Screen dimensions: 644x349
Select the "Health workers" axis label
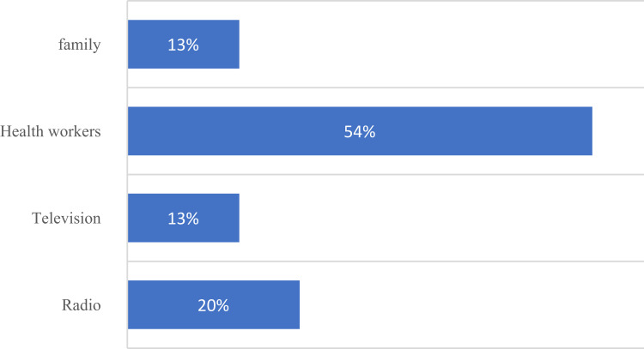(x=51, y=131)
